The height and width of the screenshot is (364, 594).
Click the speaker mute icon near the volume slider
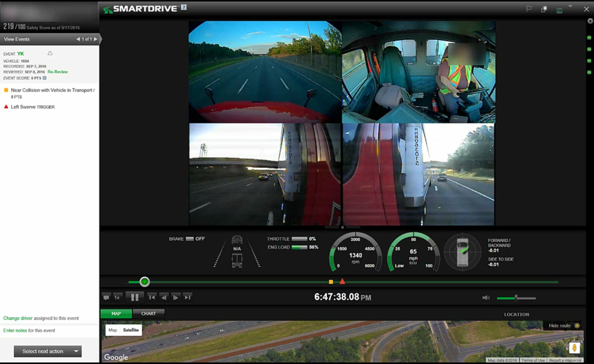point(485,297)
